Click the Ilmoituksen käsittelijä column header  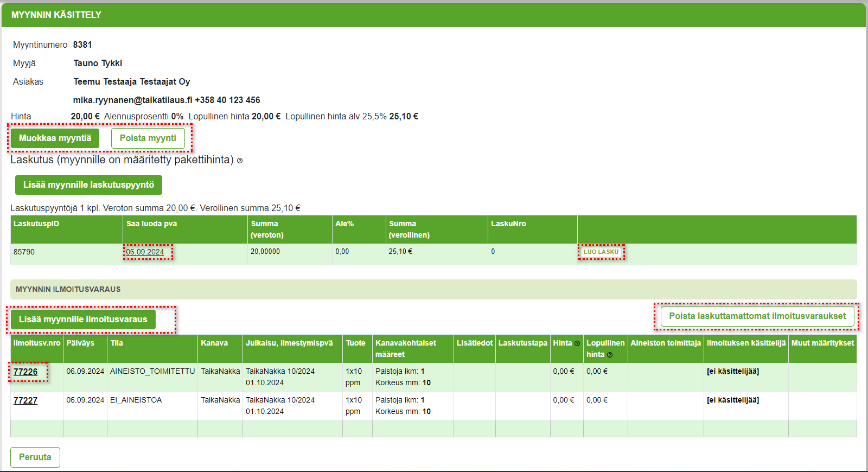(x=746, y=348)
